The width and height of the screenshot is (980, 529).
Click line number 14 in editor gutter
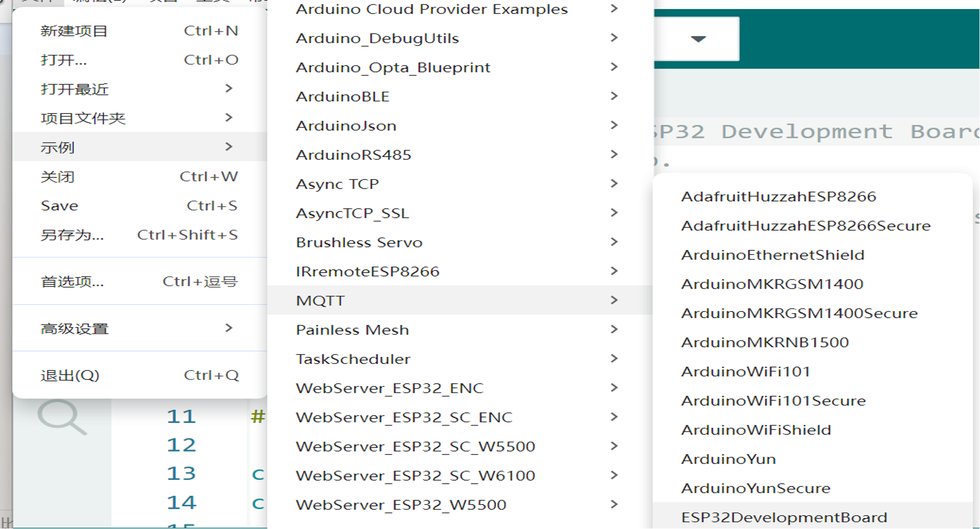[181, 502]
